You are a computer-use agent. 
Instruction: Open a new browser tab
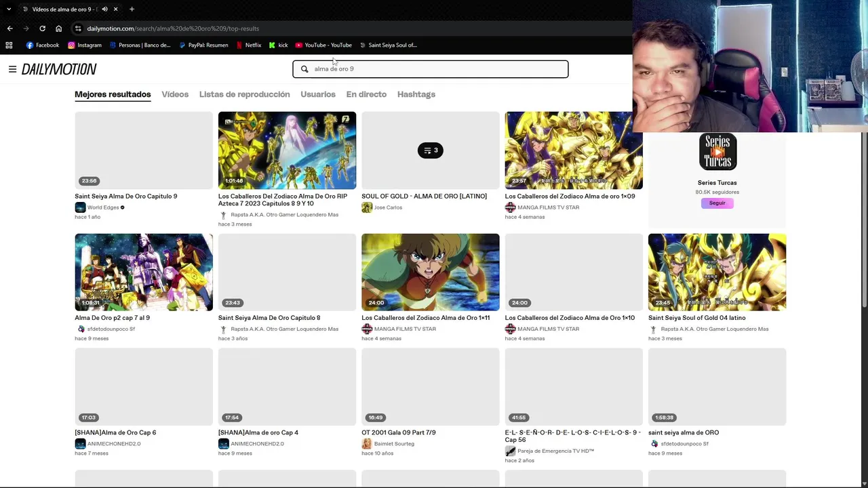point(132,9)
